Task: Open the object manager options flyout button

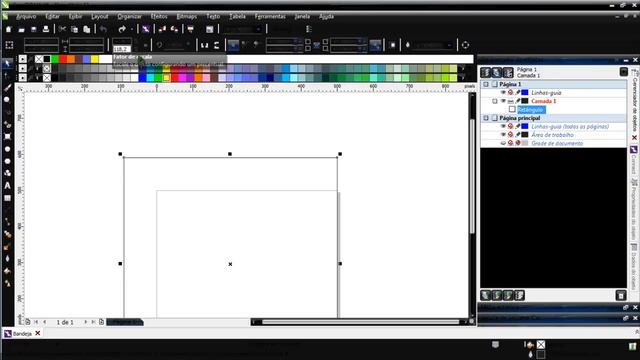Action: tap(623, 72)
